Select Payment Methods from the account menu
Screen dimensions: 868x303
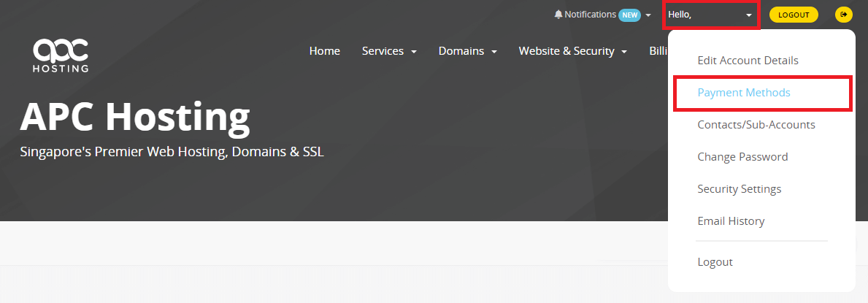tap(761, 93)
